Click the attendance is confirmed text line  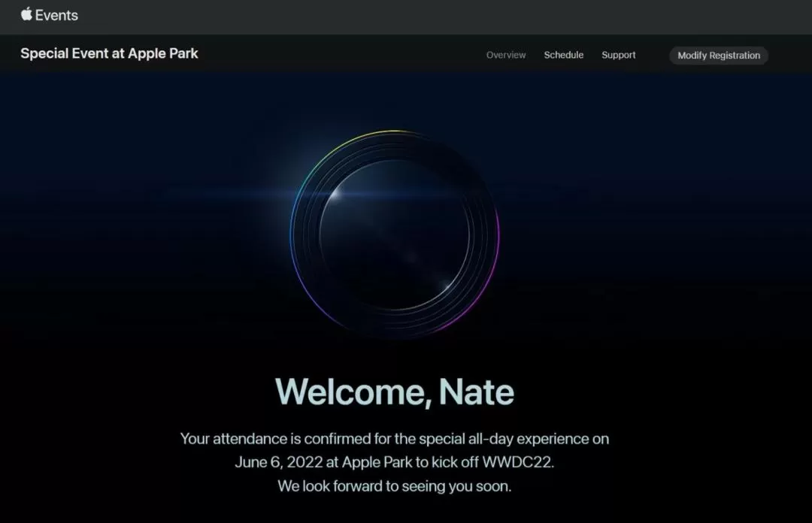click(x=395, y=439)
